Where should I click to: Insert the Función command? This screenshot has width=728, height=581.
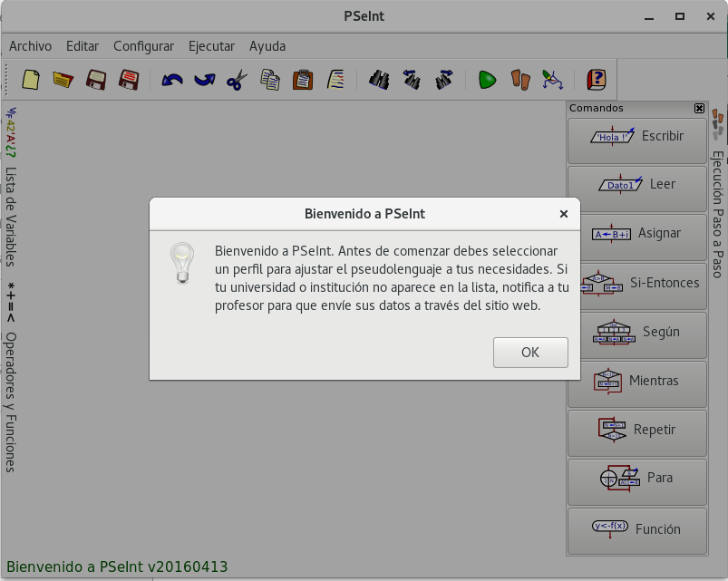click(x=637, y=530)
